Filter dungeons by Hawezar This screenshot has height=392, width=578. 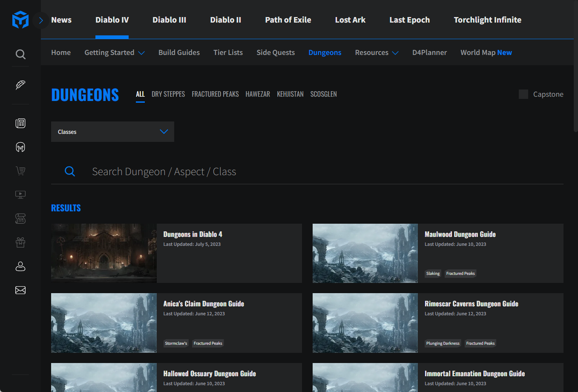pyautogui.click(x=258, y=94)
